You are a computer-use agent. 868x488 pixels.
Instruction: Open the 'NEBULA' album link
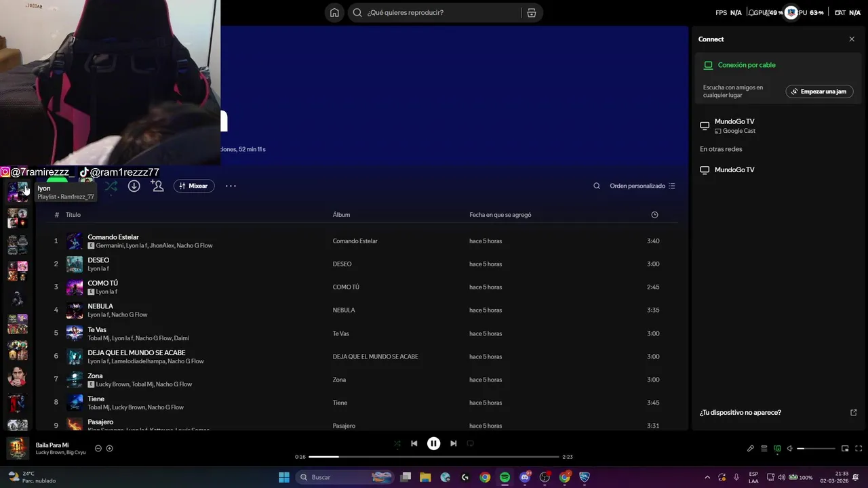(344, 310)
